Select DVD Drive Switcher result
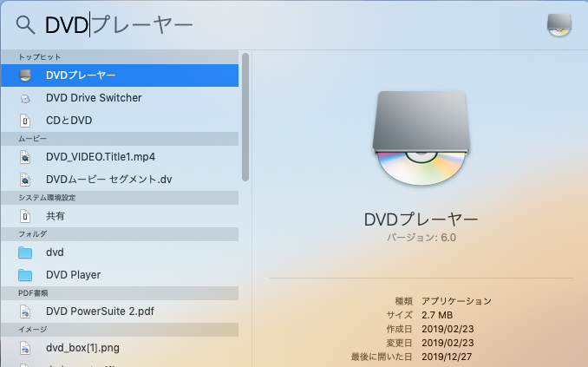The width and height of the screenshot is (588, 367). point(120,98)
